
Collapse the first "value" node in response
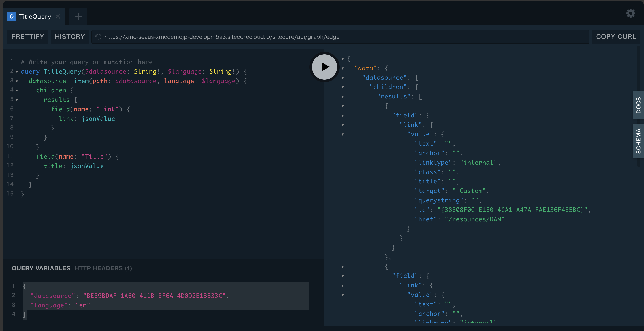pos(343,135)
